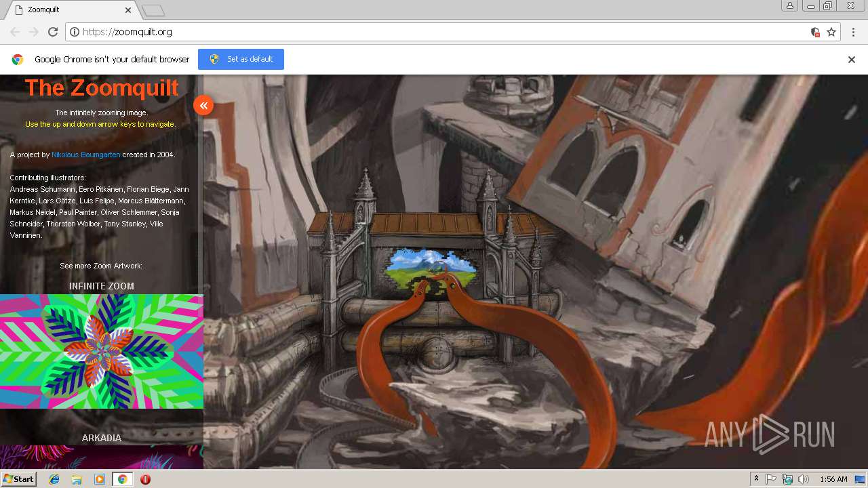Image resolution: width=868 pixels, height=488 pixels.
Task: Click INFINITE ZOOM heading link
Action: [x=102, y=286]
